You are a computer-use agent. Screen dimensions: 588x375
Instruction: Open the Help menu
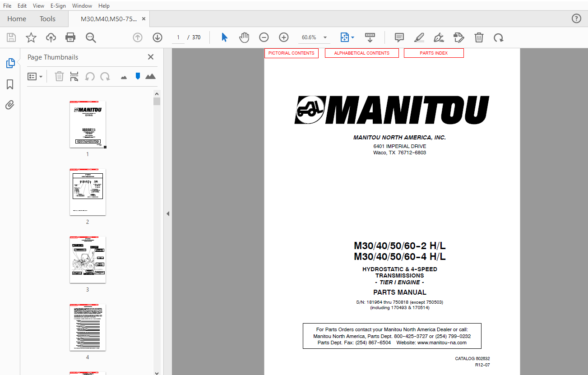tap(104, 6)
